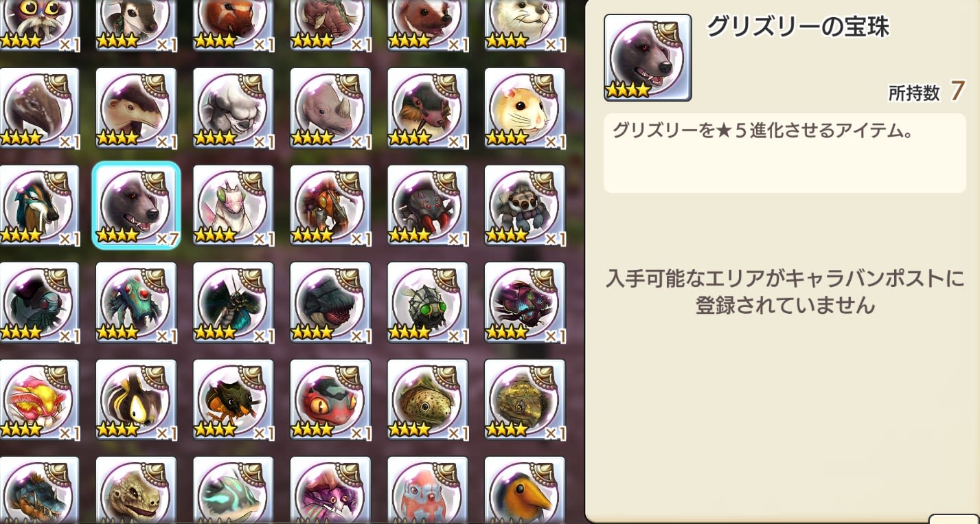Choose the selected grizzly bear orb

(x=137, y=206)
